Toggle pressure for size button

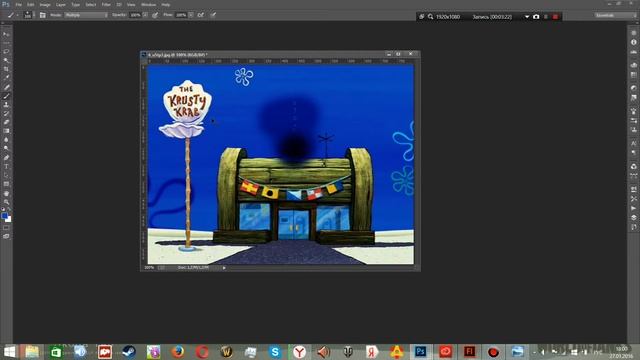[213, 15]
